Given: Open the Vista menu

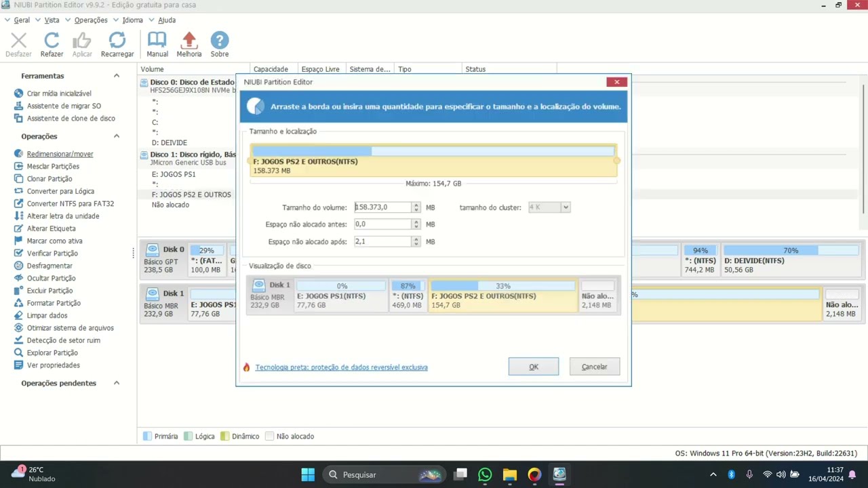Looking at the screenshot, I should (52, 20).
